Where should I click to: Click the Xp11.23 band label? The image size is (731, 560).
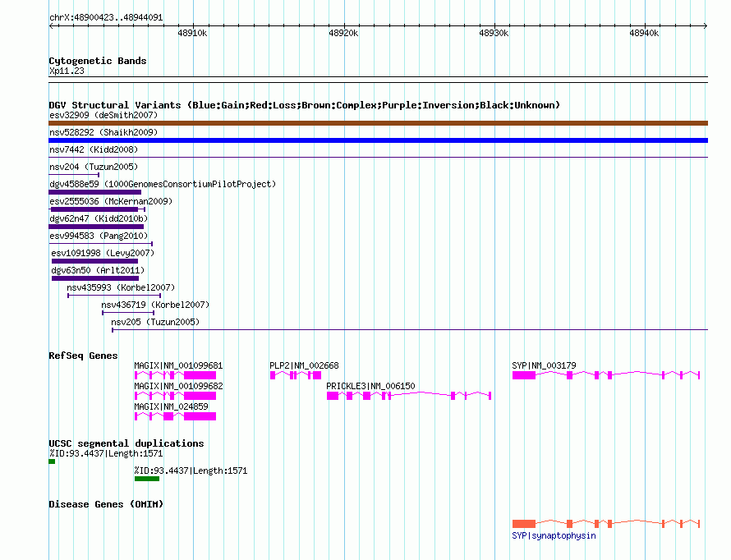click(x=67, y=71)
